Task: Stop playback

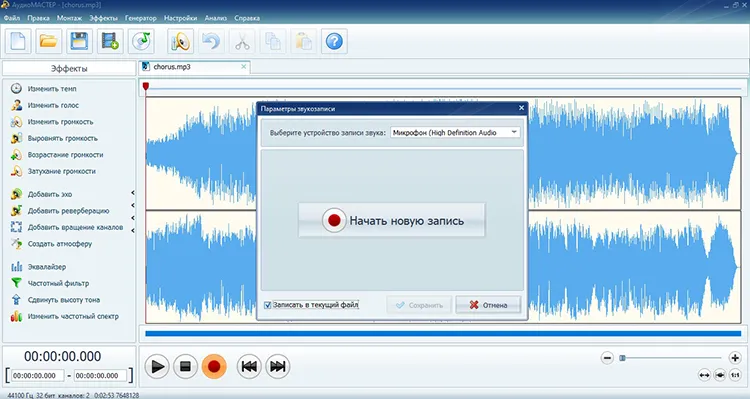Action: 185,367
